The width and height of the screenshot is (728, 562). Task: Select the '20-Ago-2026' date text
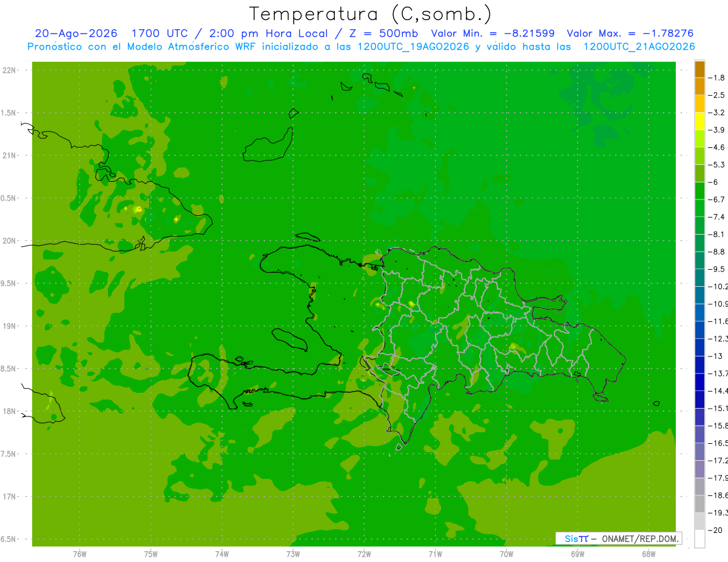tap(76, 33)
